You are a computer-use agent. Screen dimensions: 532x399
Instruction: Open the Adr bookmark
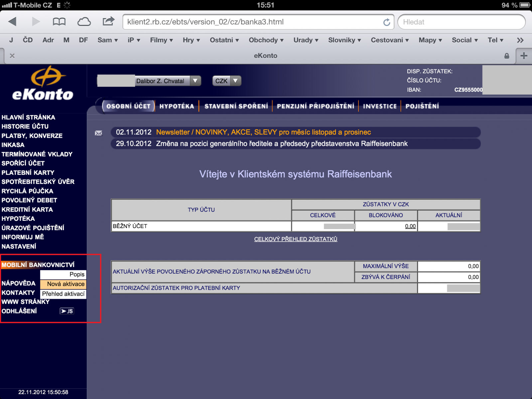pyautogui.click(x=48, y=40)
